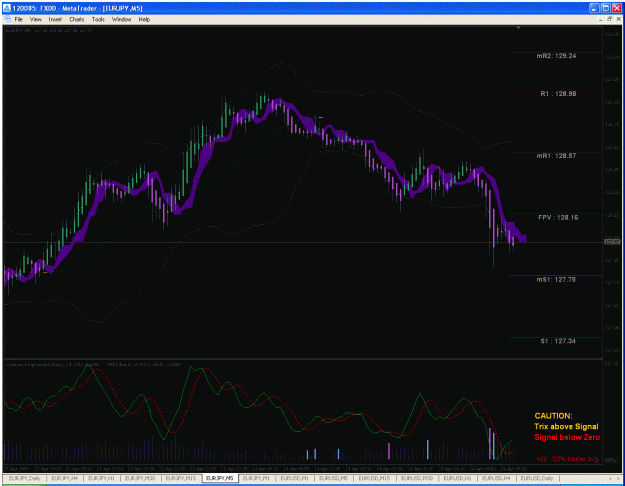Click the chart shift triangle marker at the chart top
This screenshot has height=486, width=625.
(518, 28)
